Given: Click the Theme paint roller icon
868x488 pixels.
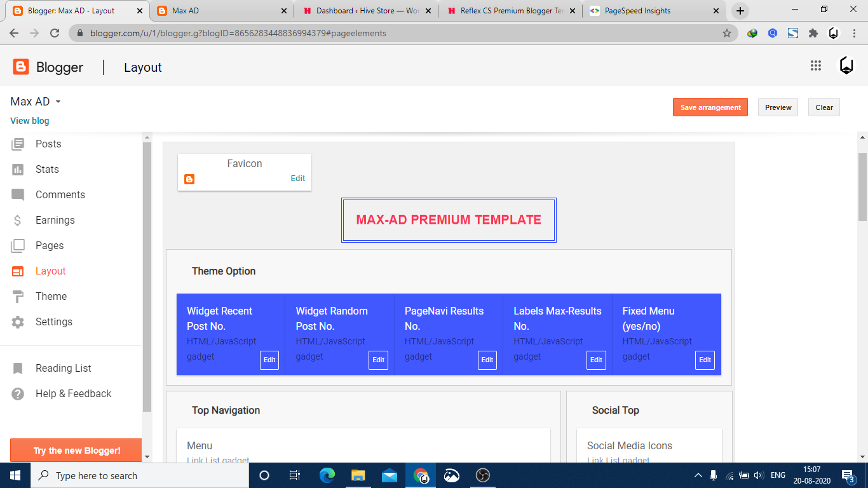Looking at the screenshot, I should click(x=18, y=297).
